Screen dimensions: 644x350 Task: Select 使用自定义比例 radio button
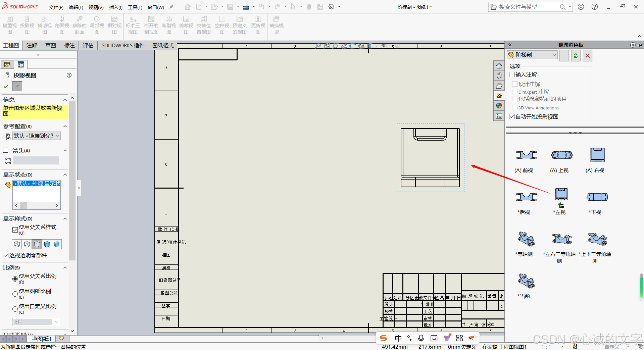click(15, 309)
